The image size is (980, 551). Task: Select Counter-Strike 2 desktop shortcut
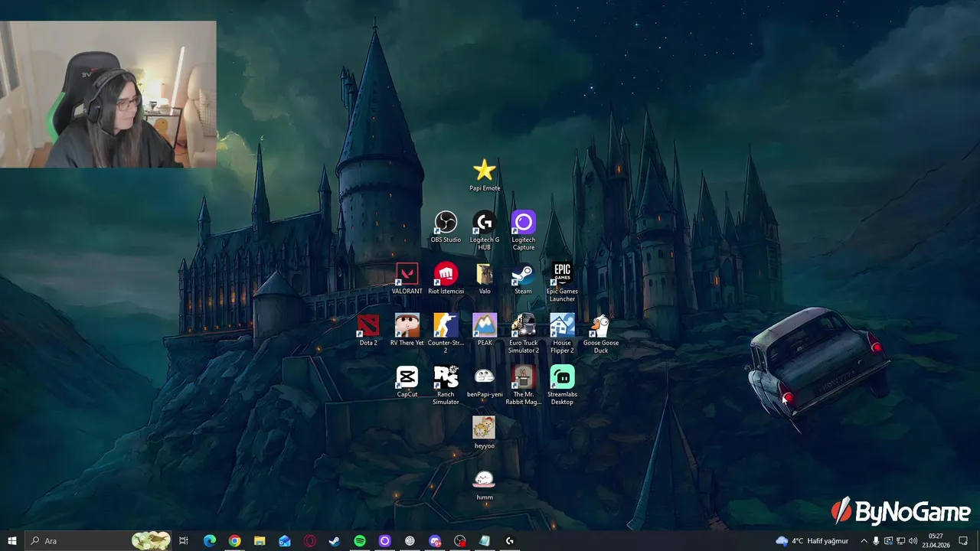point(446,334)
